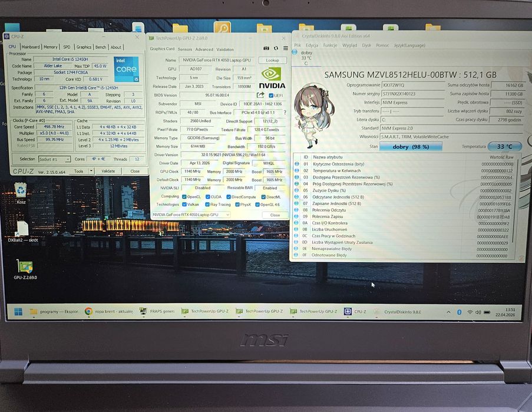The width and height of the screenshot is (532, 412).
Task: Switch to the Chrome taskbar item
Action: click(x=108, y=311)
